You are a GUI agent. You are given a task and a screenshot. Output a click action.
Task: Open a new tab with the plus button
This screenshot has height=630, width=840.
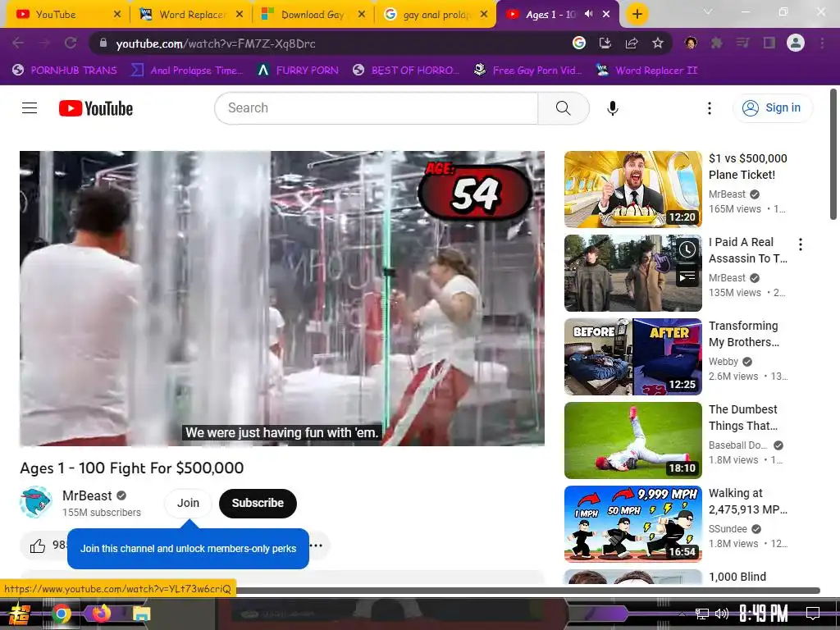637,15
